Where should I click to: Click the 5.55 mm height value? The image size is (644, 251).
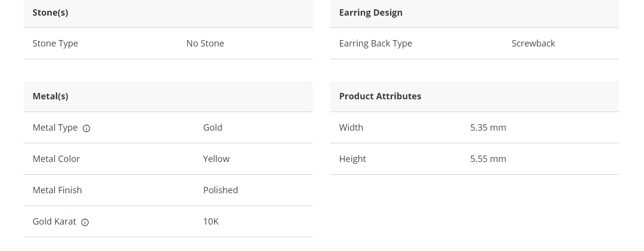point(488,159)
